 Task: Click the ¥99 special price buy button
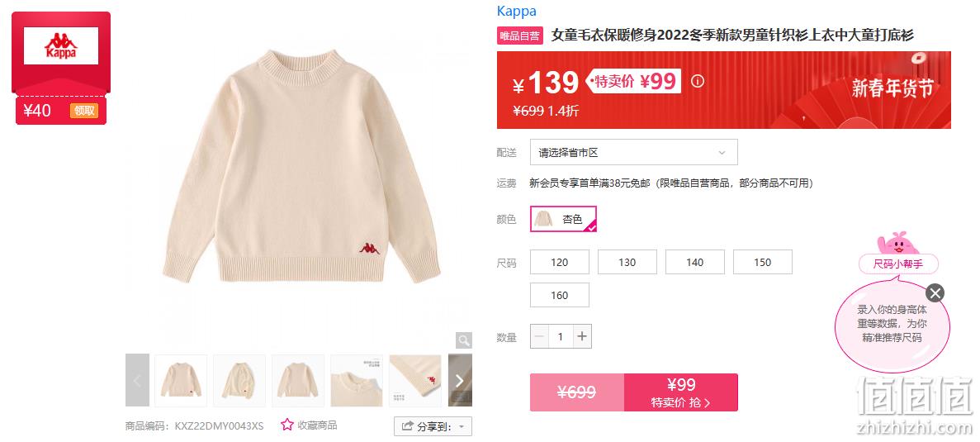(680, 392)
